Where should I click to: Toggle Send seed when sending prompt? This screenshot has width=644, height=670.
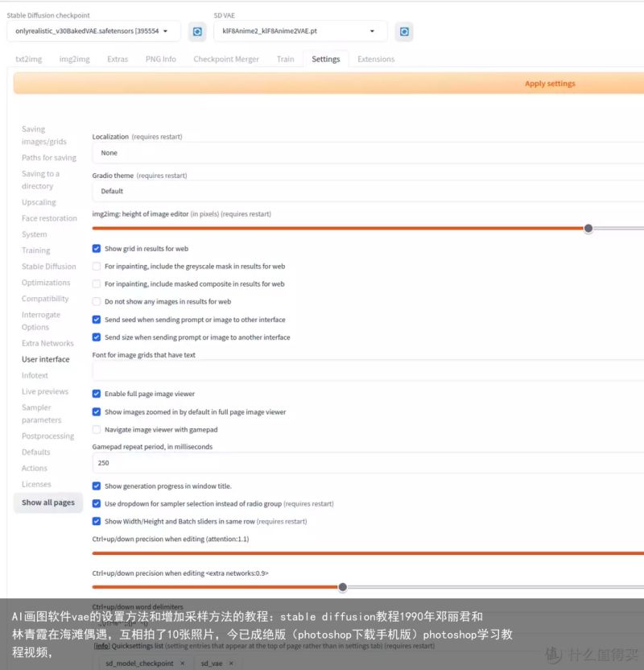click(x=97, y=319)
